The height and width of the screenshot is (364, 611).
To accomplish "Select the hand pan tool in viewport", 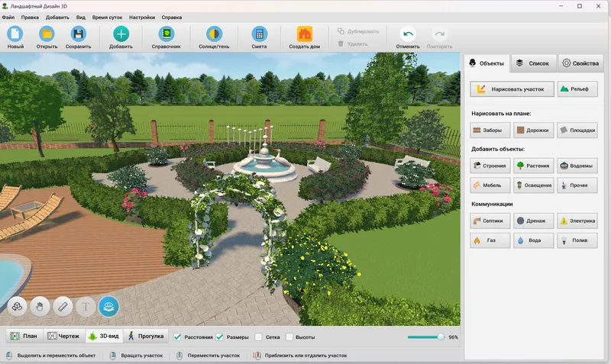I will point(40,307).
